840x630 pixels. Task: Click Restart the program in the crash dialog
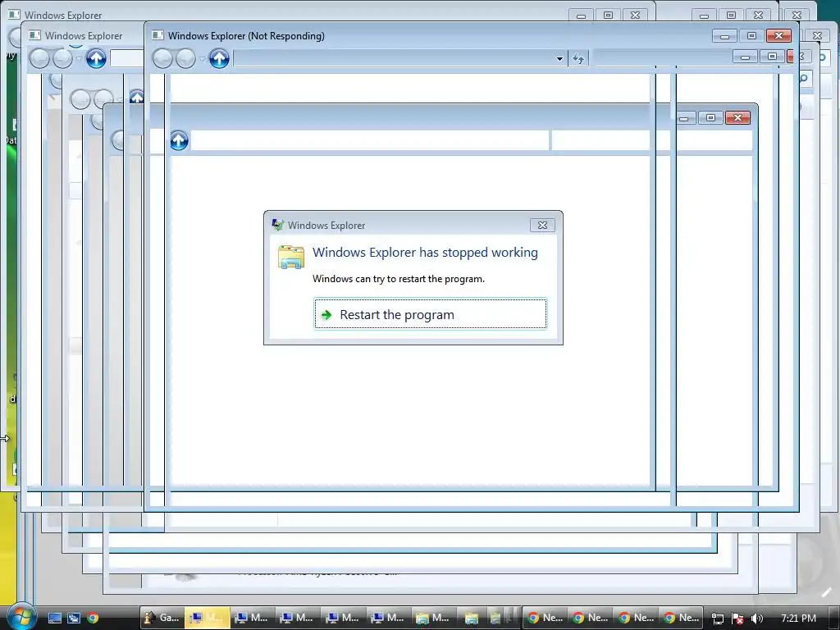(430, 314)
